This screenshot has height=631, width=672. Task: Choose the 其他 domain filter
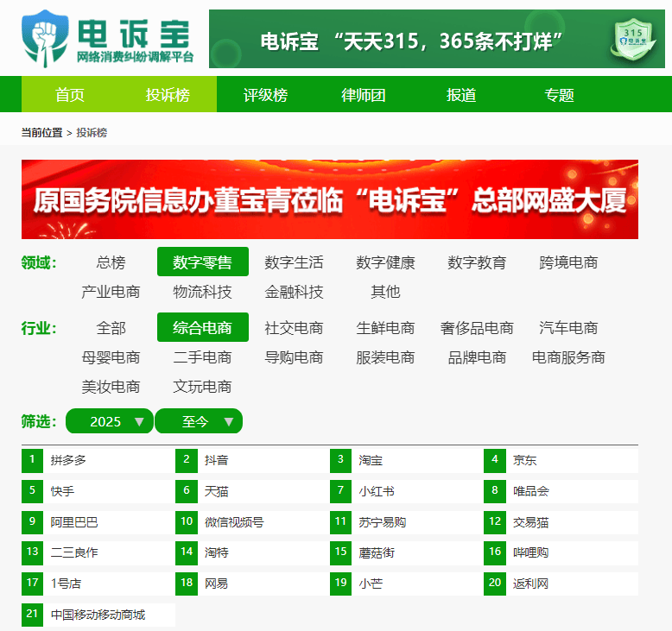(386, 291)
